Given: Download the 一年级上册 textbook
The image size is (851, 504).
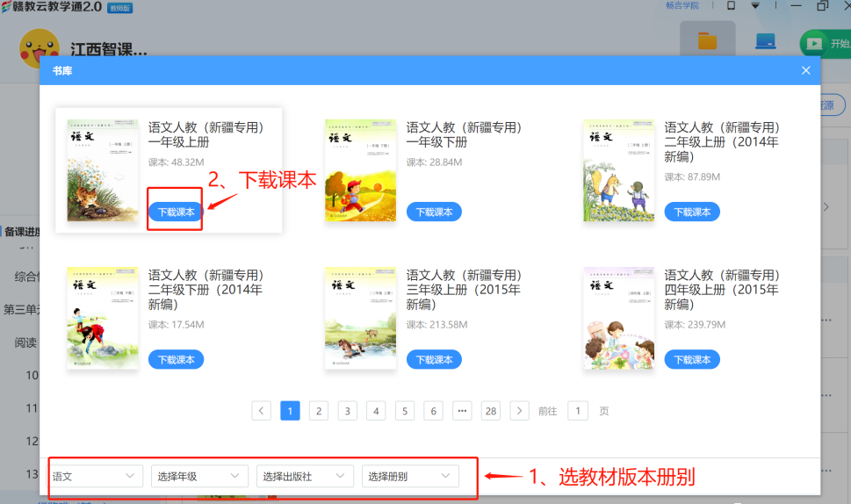Looking at the screenshot, I should coord(176,212).
